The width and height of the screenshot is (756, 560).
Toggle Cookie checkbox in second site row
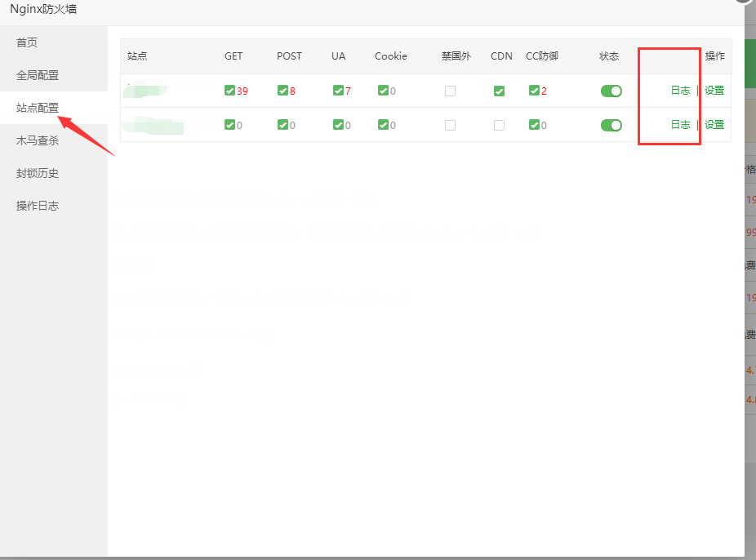coord(383,125)
